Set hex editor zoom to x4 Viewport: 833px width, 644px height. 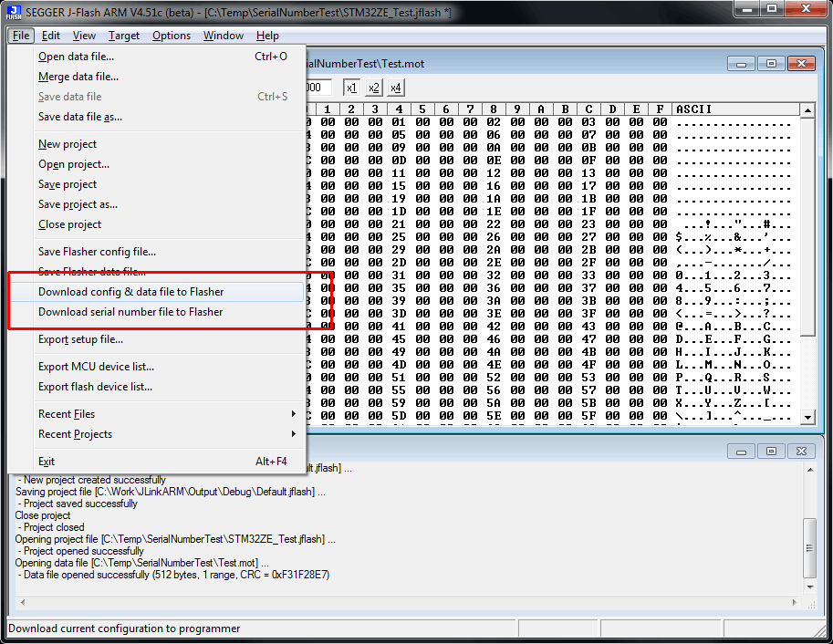(x=395, y=88)
